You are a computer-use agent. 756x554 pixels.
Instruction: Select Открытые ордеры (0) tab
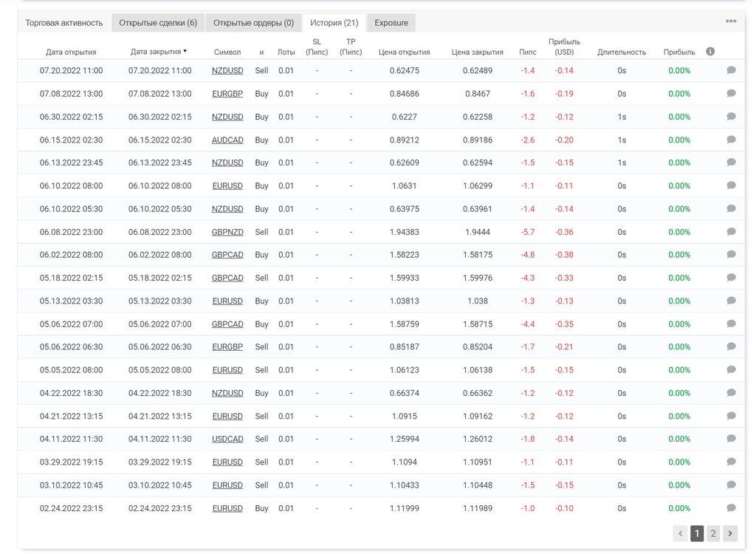pos(254,23)
